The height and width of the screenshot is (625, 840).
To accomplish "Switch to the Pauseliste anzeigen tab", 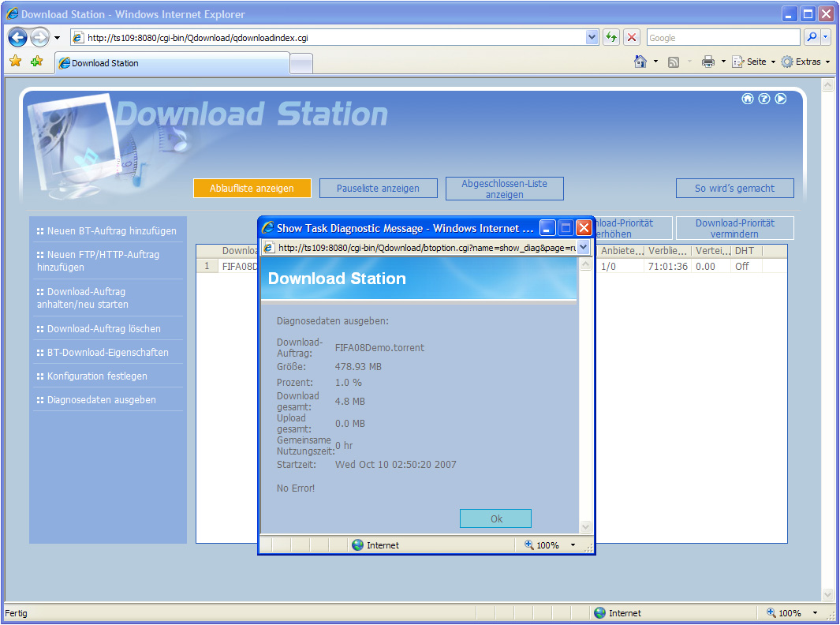I will click(379, 188).
